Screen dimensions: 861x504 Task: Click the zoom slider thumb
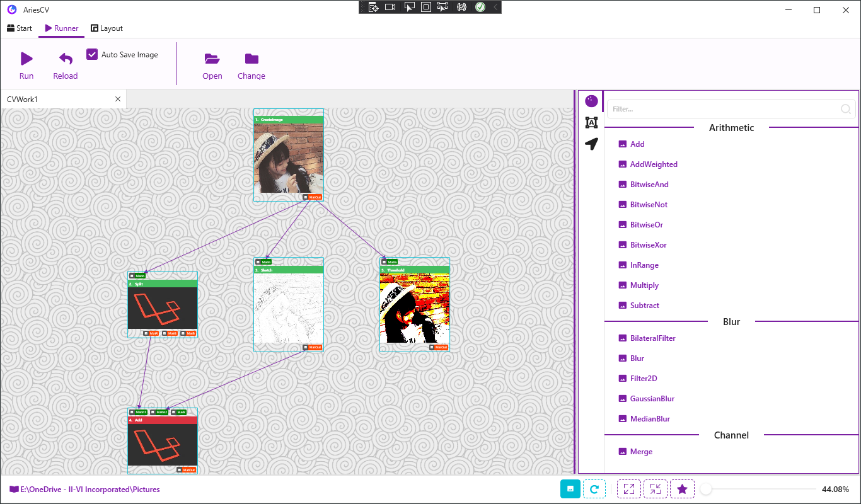pyautogui.click(x=707, y=489)
